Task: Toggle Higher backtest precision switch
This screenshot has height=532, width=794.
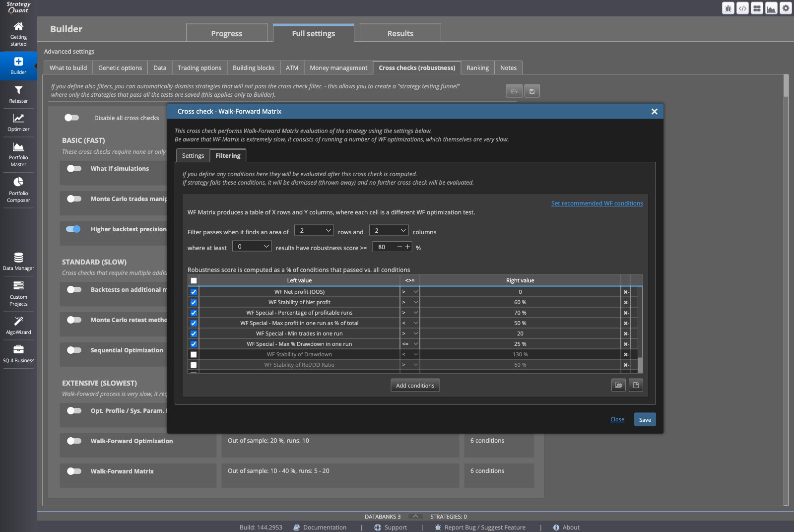Action: pyautogui.click(x=73, y=229)
